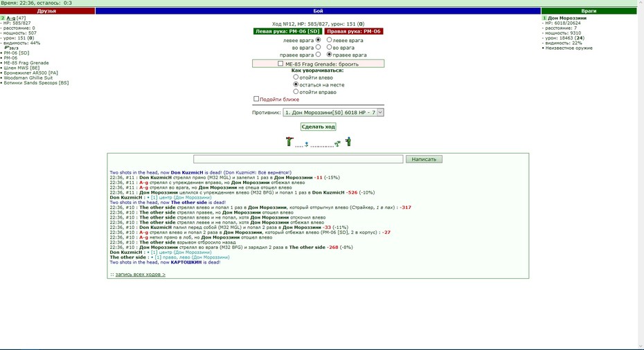Choose dodge option остаться на месте

296,84
